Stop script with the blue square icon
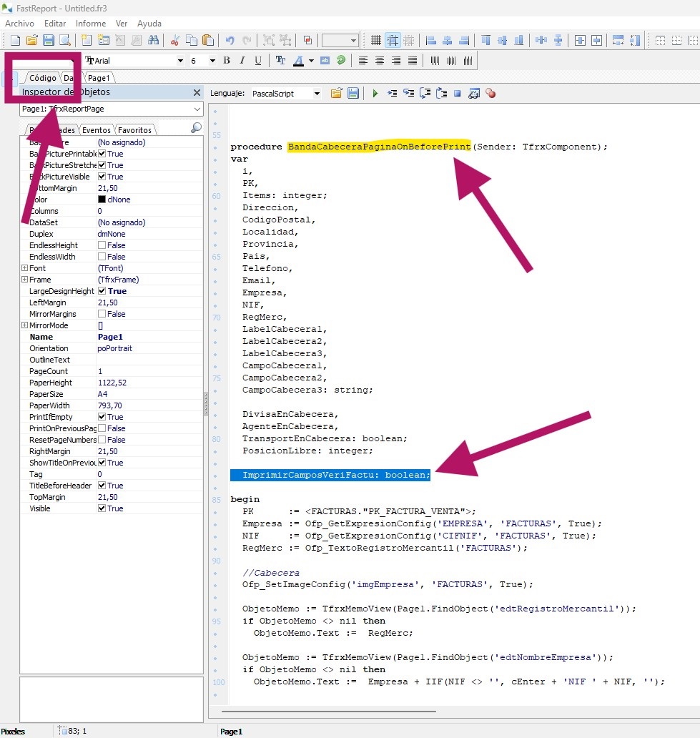700x738 pixels. 457,93
